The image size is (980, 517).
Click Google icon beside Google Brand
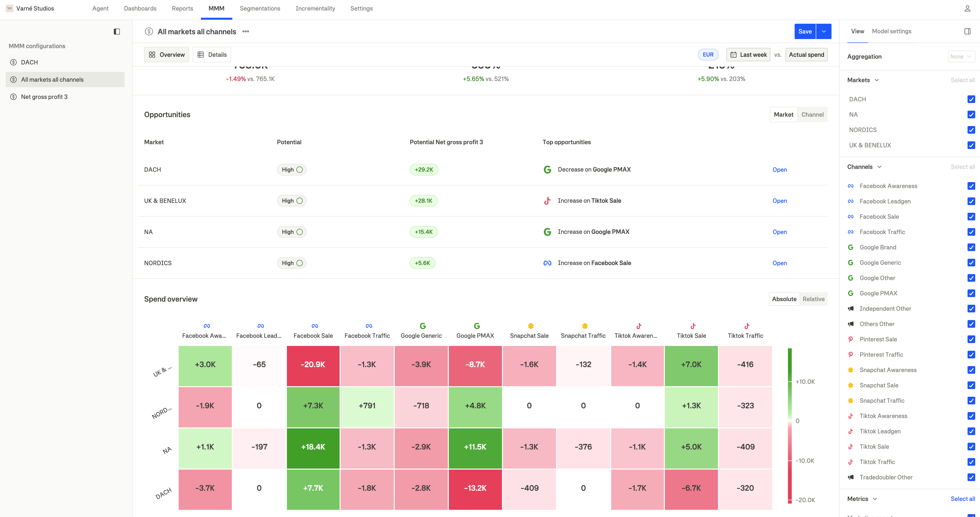pos(850,247)
